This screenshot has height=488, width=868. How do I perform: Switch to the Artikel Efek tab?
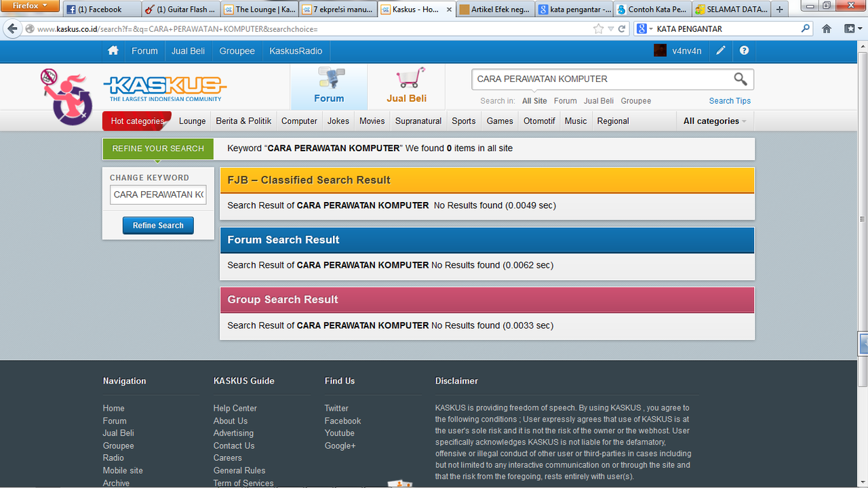pos(496,9)
